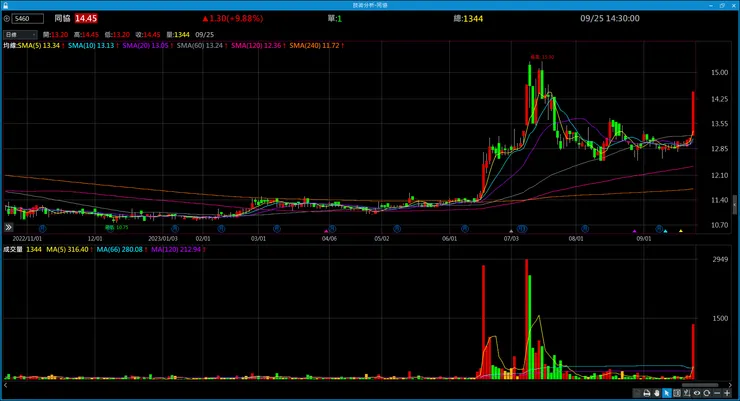740x401 pixels.
Task: Click the total volume 總:1344
Action: click(x=468, y=18)
